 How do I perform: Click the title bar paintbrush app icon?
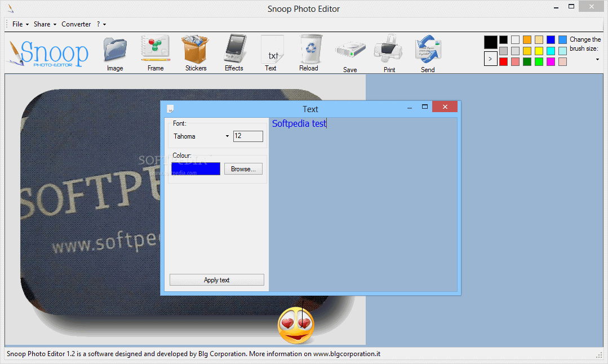11,8
